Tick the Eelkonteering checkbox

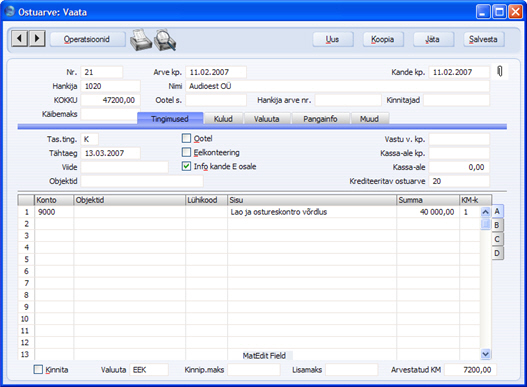coord(186,152)
